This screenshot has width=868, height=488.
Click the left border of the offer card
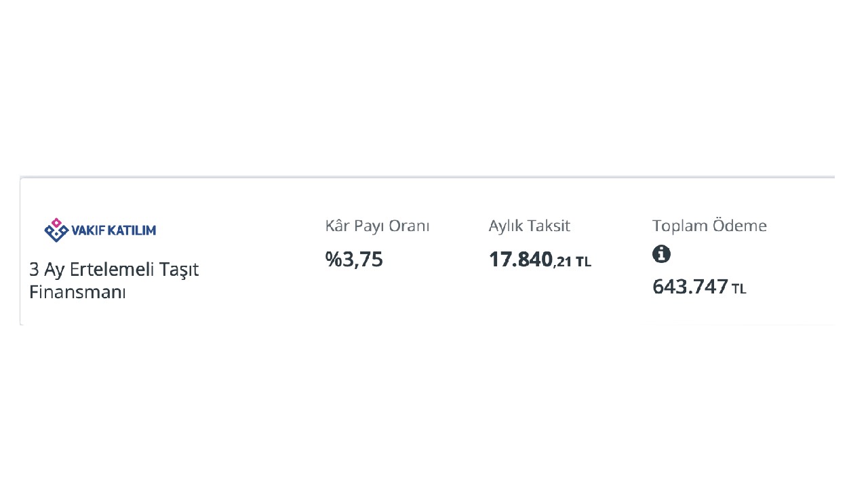click(20, 251)
